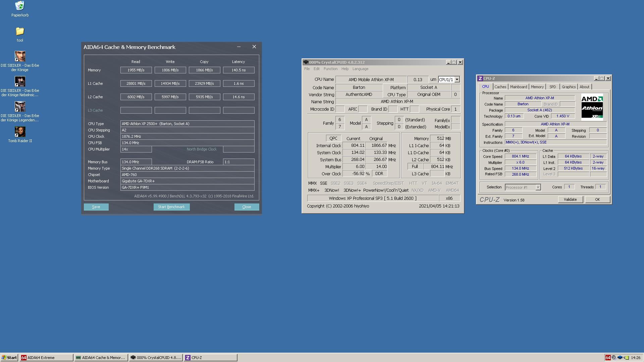Image resolution: width=644 pixels, height=362 pixels.
Task: Click Core VID 1.450 V field in CPU-Z
Action: click(562, 116)
